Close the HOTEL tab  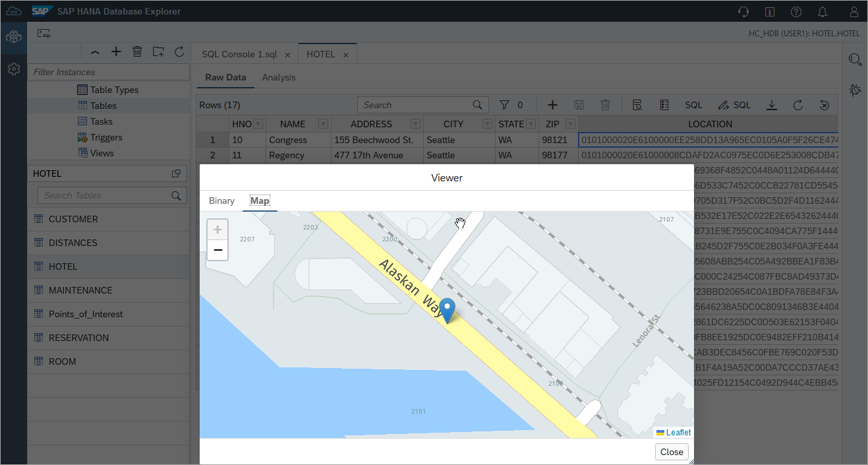pos(345,55)
